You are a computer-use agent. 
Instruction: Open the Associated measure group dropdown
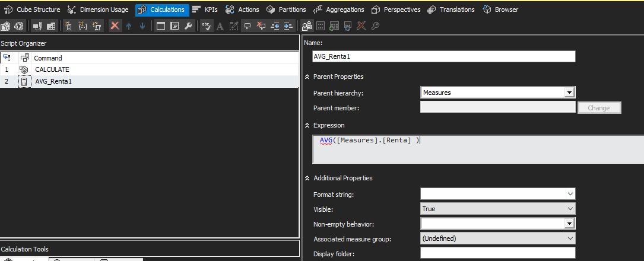[x=570, y=238]
